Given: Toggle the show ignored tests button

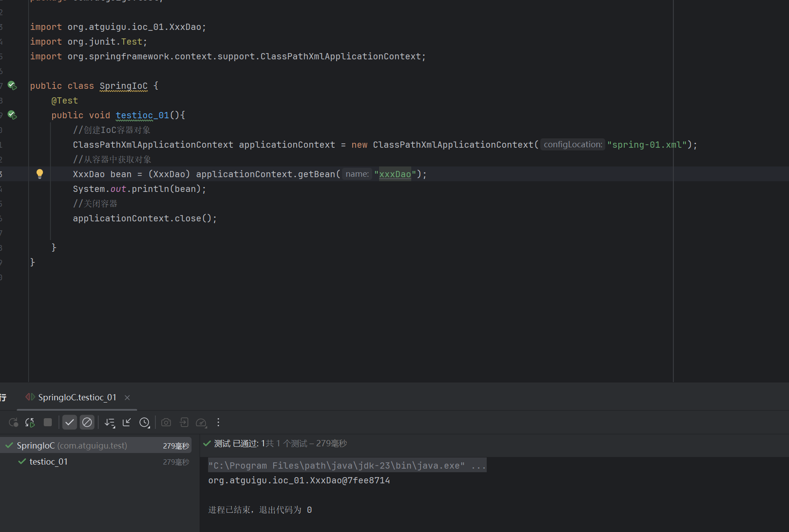Looking at the screenshot, I should tap(87, 422).
